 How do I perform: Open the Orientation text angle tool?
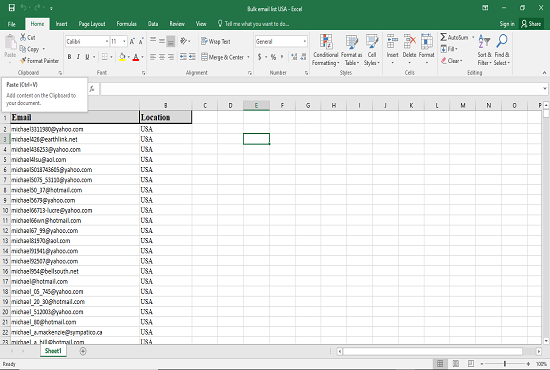pos(183,41)
